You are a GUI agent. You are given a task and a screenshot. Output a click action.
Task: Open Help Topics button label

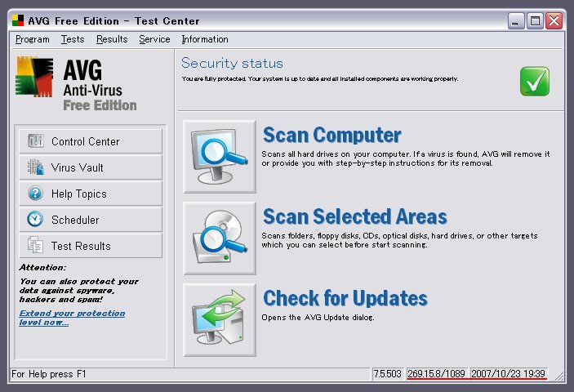(78, 194)
